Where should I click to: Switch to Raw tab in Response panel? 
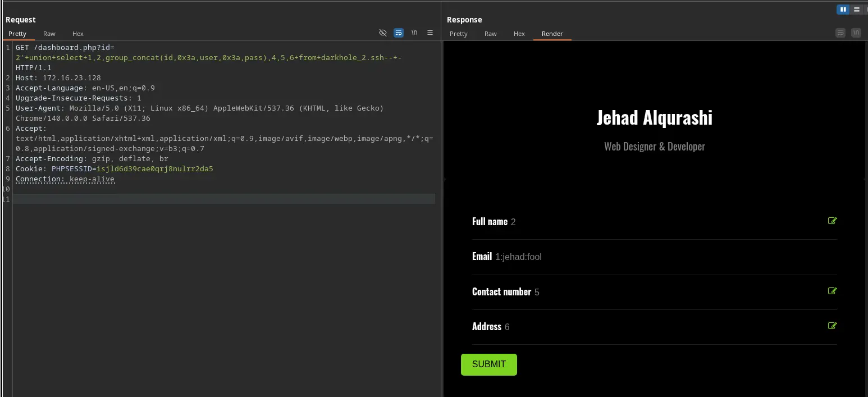coord(491,34)
